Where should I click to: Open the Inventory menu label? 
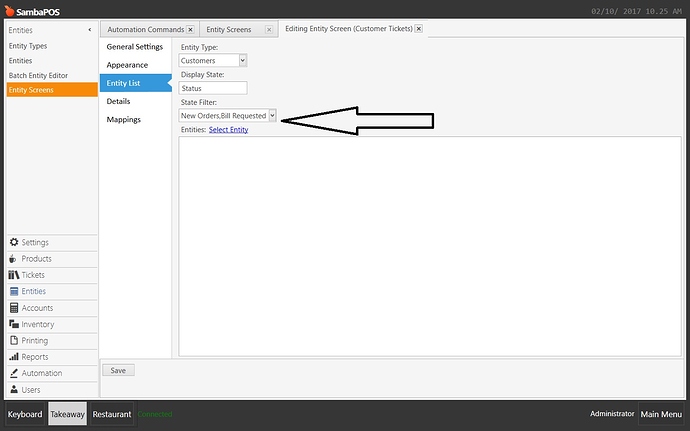[x=38, y=324]
